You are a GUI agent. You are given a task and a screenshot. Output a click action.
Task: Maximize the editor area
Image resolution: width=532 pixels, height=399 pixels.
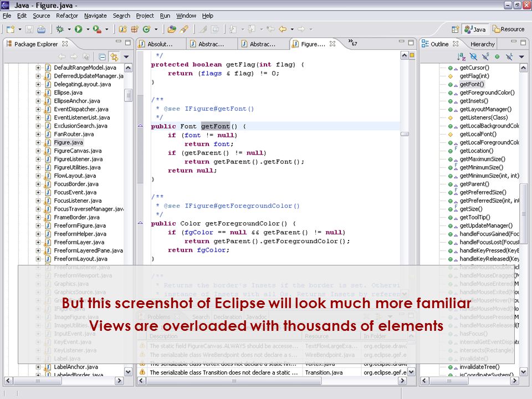tap(411, 43)
